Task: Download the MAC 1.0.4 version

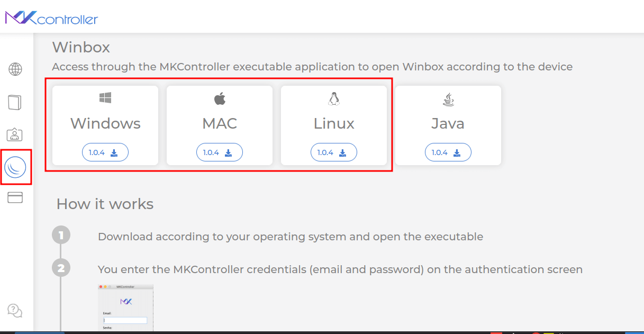Action: [219, 152]
